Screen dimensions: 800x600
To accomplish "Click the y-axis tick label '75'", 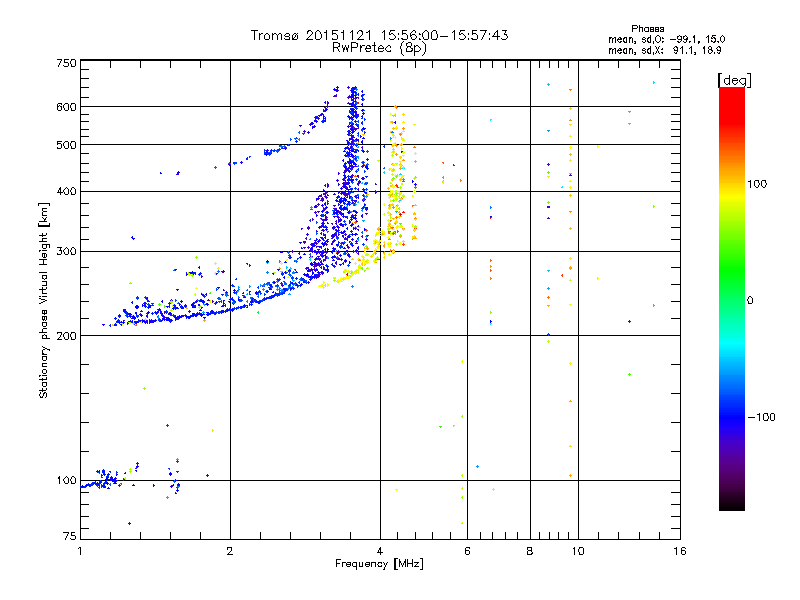I will [x=70, y=536].
